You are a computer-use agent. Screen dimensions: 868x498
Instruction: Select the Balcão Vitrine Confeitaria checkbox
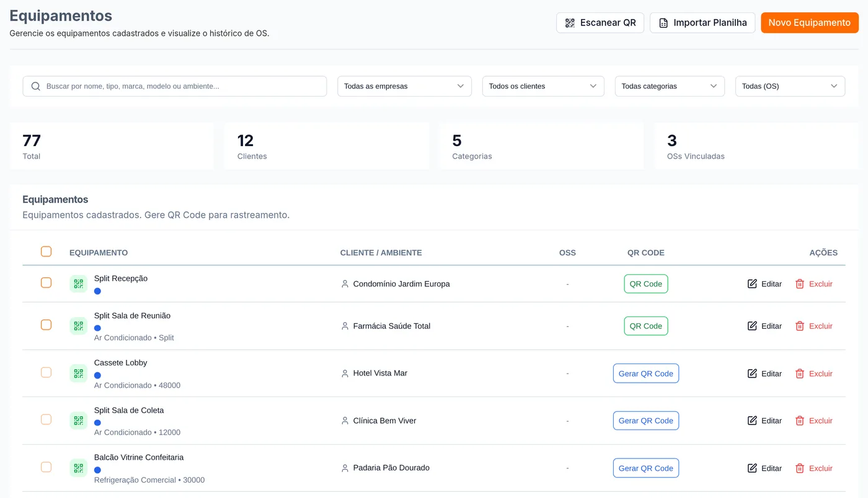pyautogui.click(x=46, y=467)
